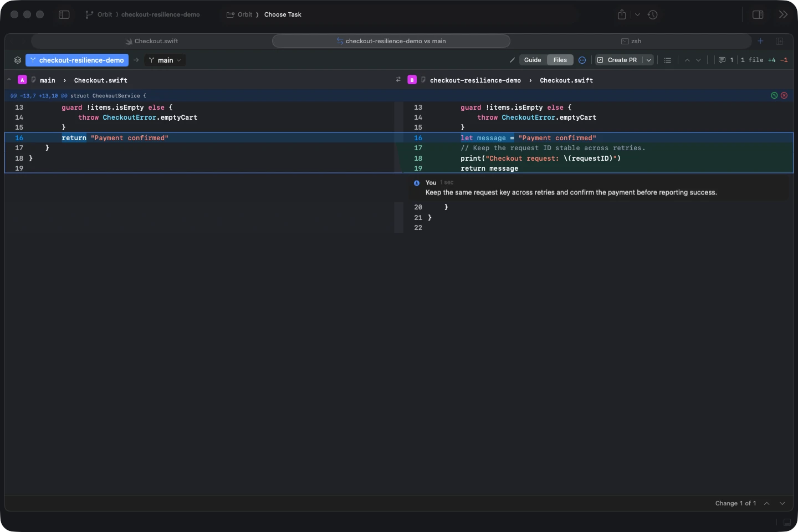Select the checkout-resilience-demo branch button
This screenshot has width=798, height=532.
coord(77,60)
